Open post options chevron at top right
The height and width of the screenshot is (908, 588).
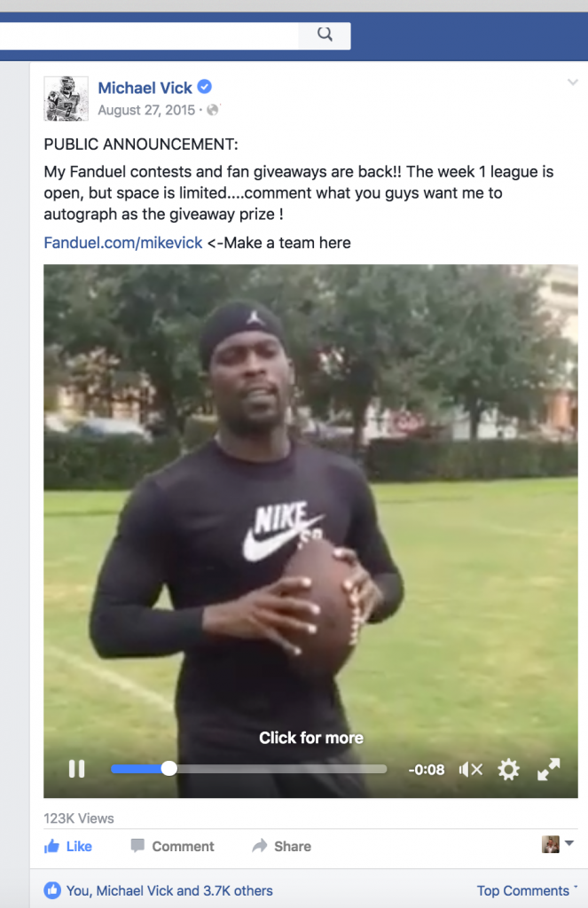[x=572, y=82]
